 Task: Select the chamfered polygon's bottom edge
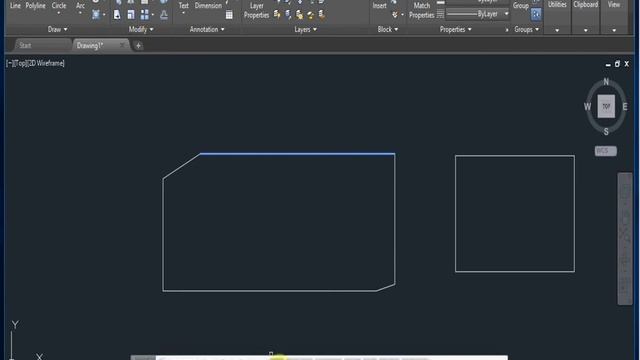[x=269, y=291]
